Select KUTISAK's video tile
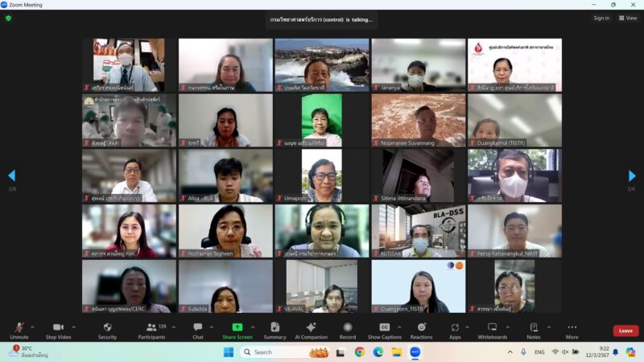The width and height of the screenshot is (644, 362). pyautogui.click(x=419, y=231)
